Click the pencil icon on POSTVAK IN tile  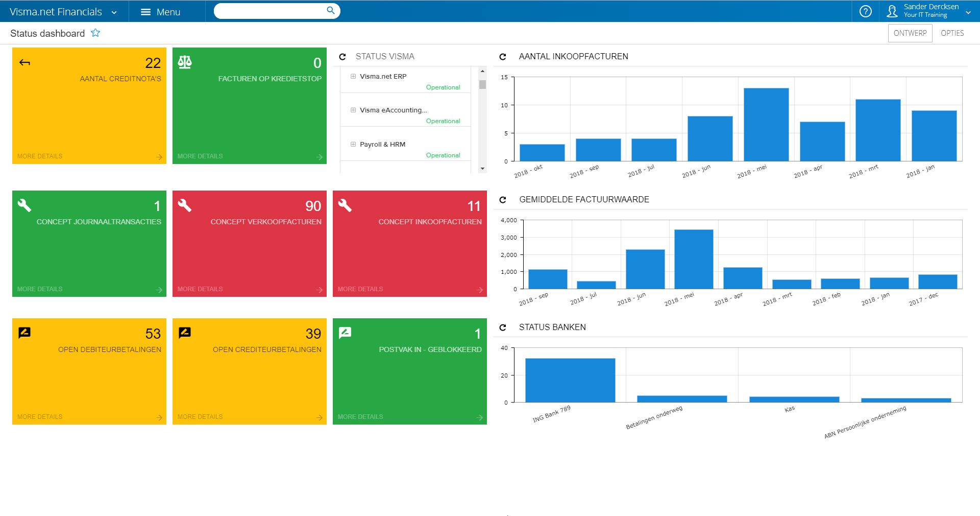tap(345, 333)
